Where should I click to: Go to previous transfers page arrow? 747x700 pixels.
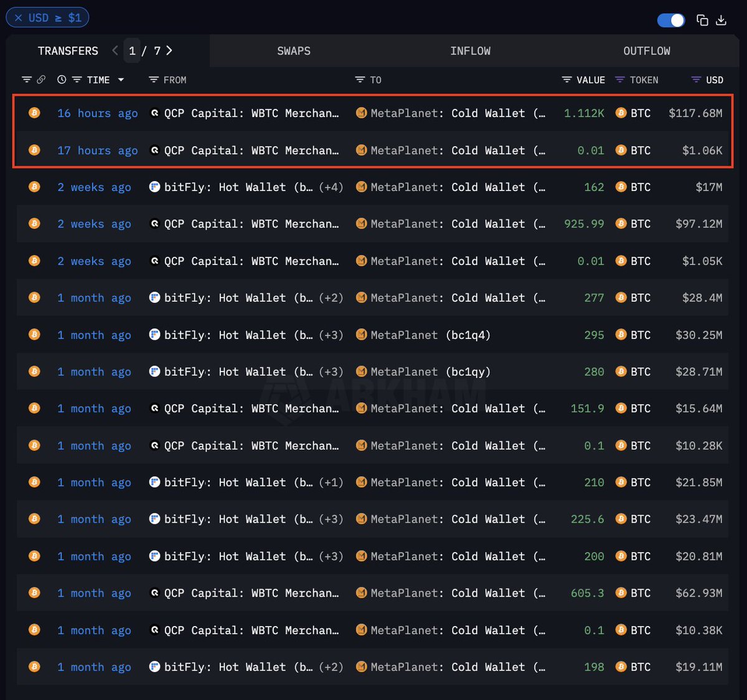(115, 50)
